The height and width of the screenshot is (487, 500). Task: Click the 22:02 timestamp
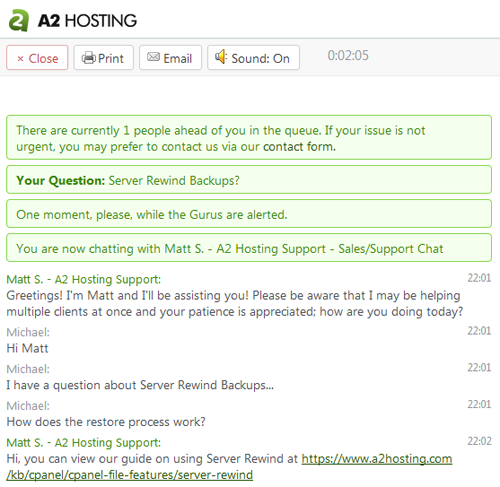point(479,441)
